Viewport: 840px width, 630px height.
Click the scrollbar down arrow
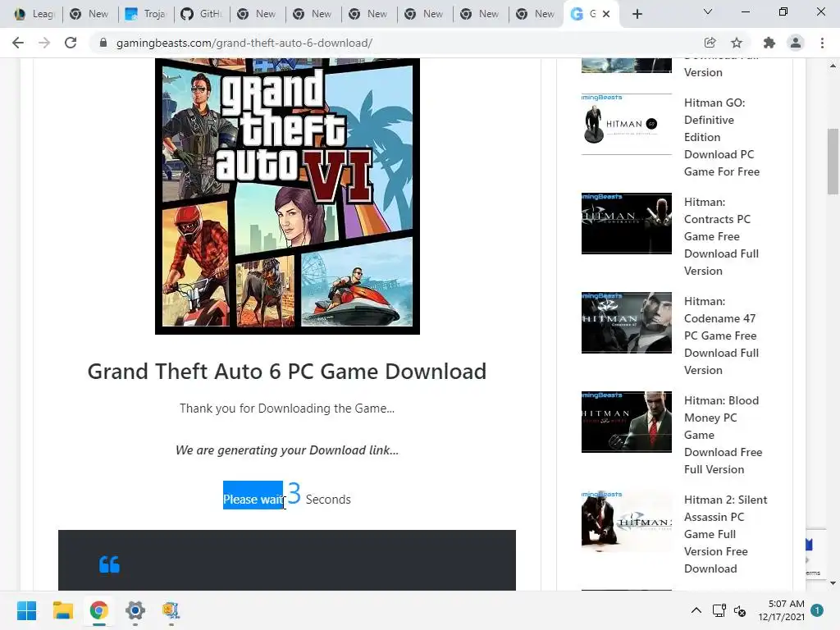pyautogui.click(x=833, y=583)
